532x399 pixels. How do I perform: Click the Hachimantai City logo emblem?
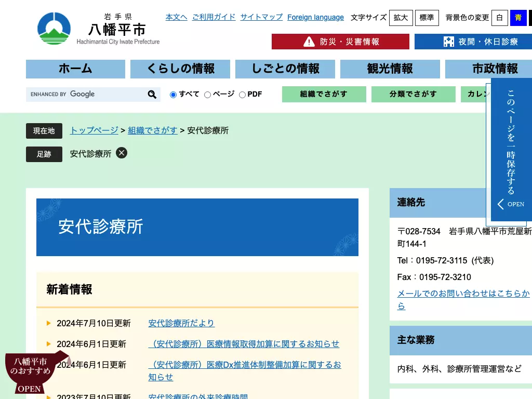pyautogui.click(x=54, y=29)
